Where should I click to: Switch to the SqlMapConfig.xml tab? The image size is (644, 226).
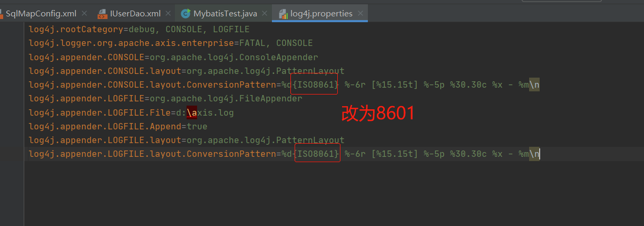41,13
